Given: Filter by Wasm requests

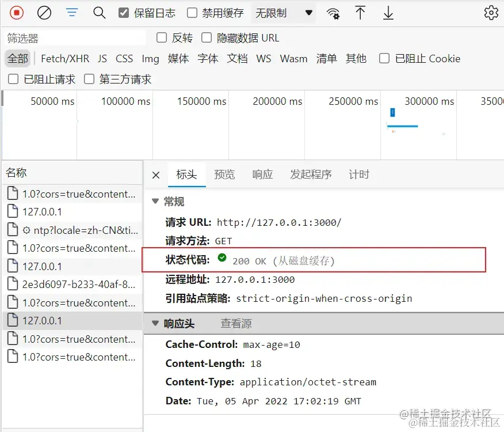Looking at the screenshot, I should 293,59.
